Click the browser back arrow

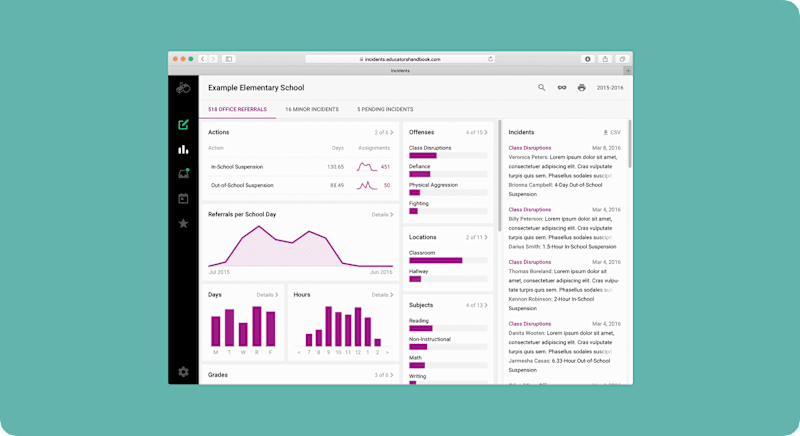coord(203,59)
